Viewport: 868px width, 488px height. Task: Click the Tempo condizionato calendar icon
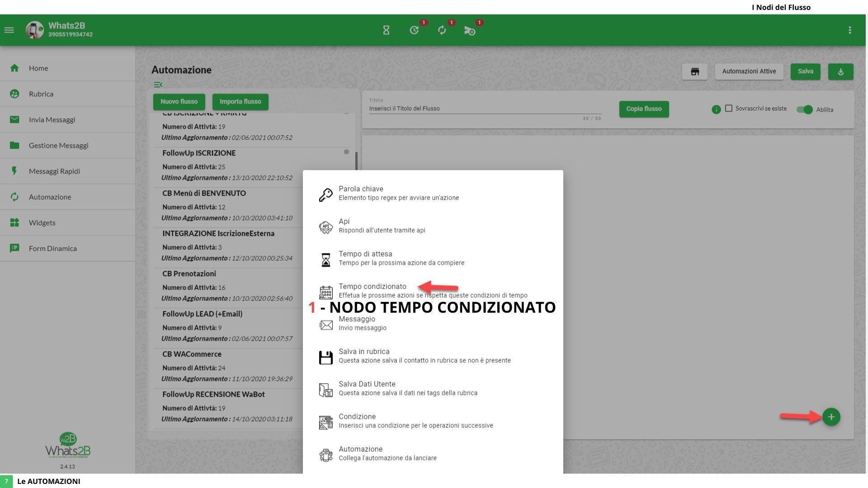[325, 292]
